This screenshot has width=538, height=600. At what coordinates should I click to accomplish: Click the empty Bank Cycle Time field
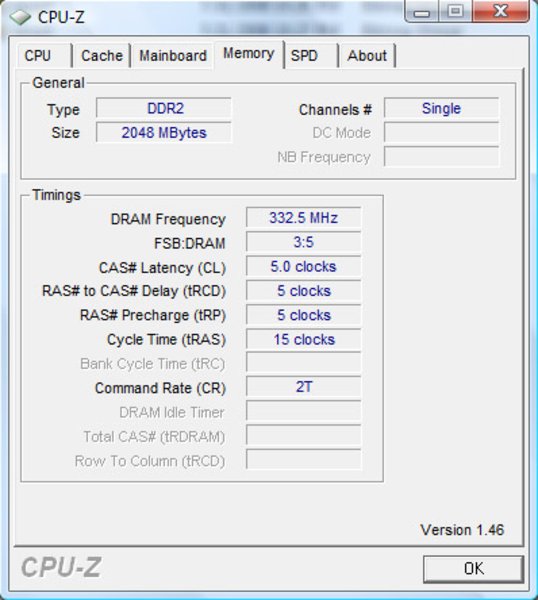303,362
